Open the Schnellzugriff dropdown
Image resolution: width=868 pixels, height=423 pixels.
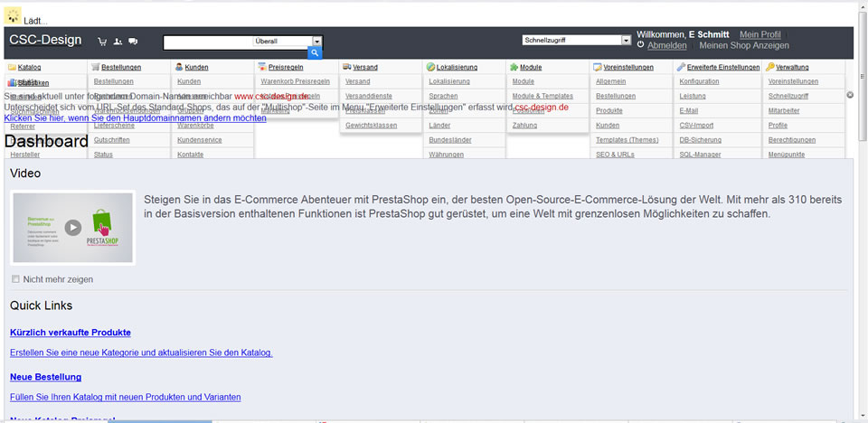(576, 41)
